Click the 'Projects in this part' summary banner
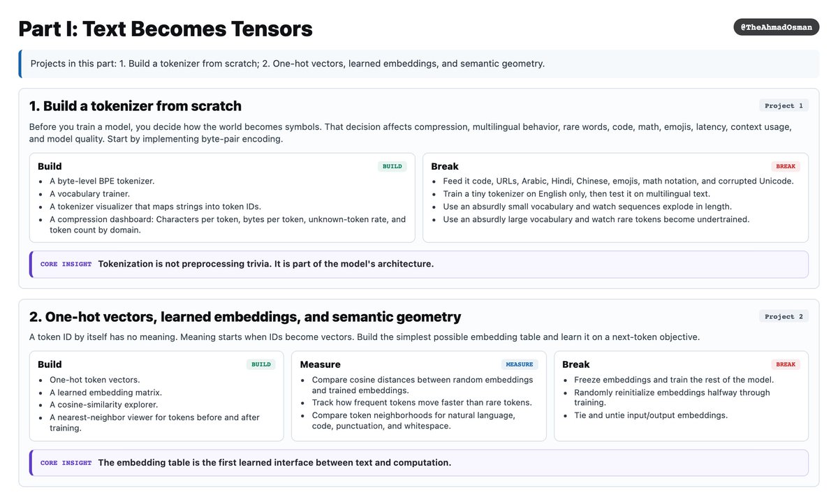This screenshot has height=504, width=838. (x=419, y=64)
